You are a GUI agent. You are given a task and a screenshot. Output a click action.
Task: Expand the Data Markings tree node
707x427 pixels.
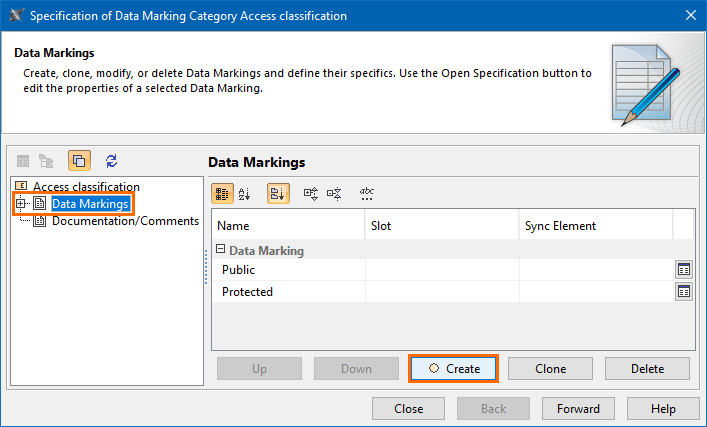coord(21,204)
